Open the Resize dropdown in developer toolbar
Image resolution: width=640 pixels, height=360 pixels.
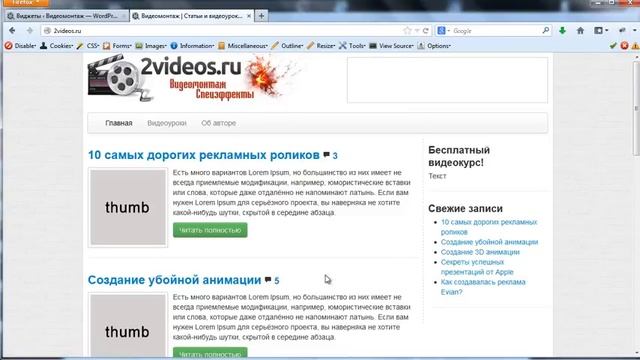pyautogui.click(x=321, y=46)
